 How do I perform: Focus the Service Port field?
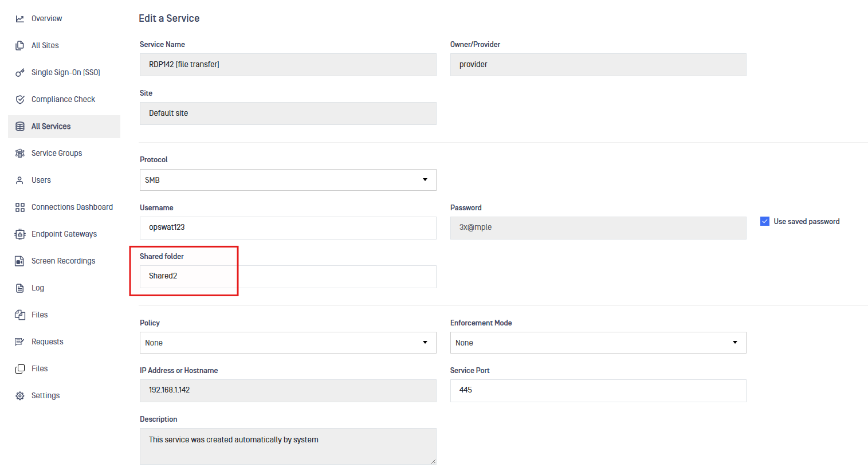(598, 390)
